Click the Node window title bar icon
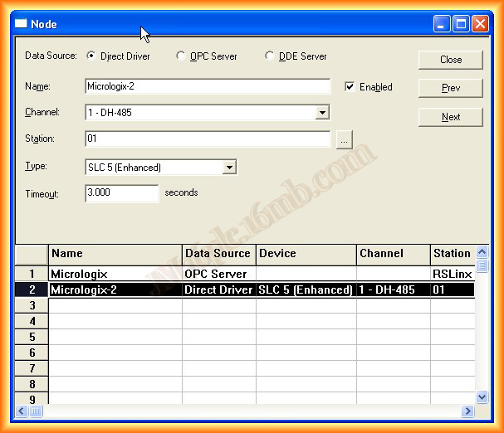 coord(22,23)
